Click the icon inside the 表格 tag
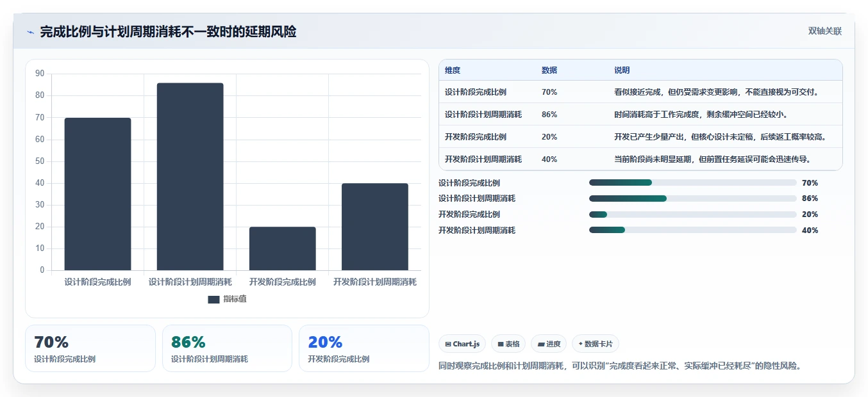This screenshot has width=868, height=397. tap(501, 344)
